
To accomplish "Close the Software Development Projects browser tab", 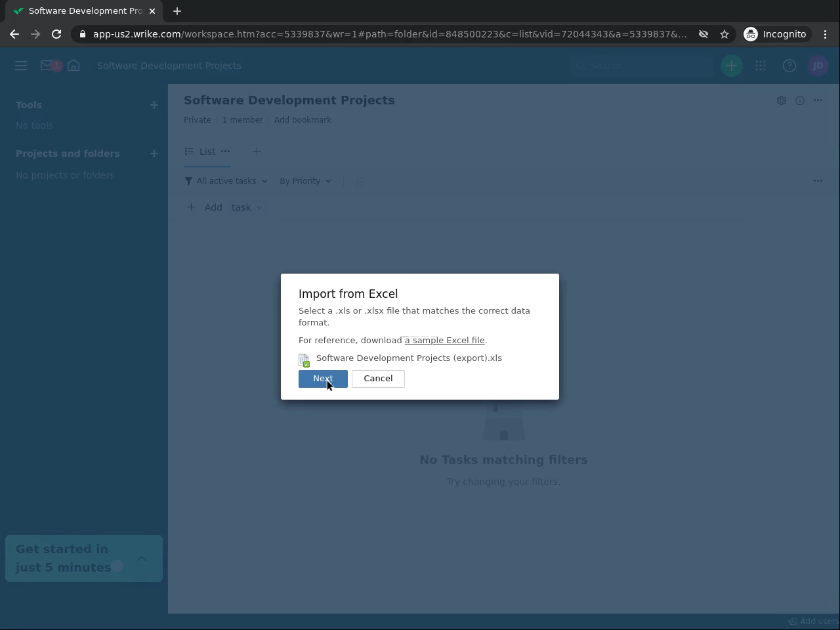I will (152, 11).
